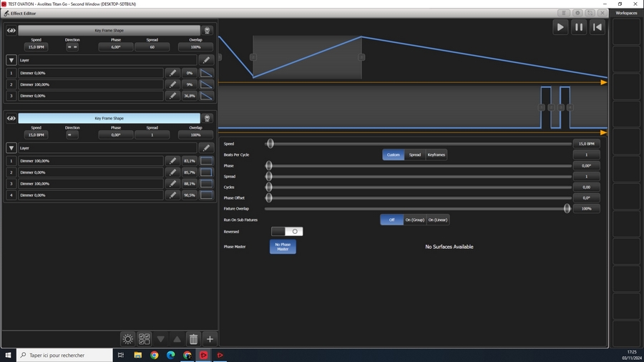Click the Cycles value field showing 0,00
The image size is (644, 362).
[x=587, y=187]
